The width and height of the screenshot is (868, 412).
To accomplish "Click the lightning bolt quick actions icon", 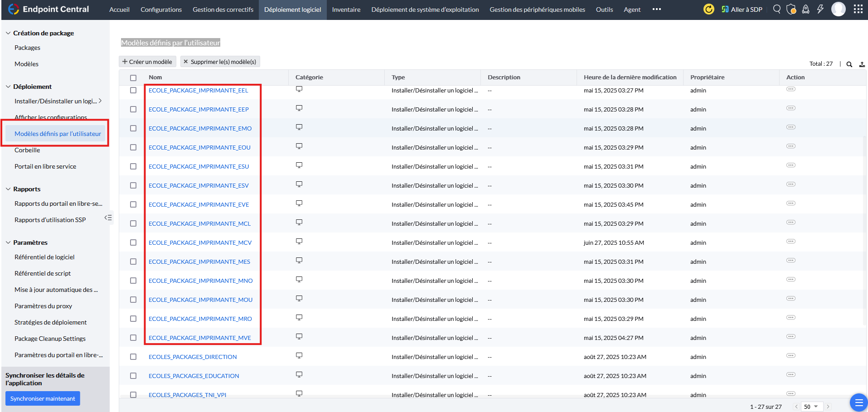I will point(820,9).
